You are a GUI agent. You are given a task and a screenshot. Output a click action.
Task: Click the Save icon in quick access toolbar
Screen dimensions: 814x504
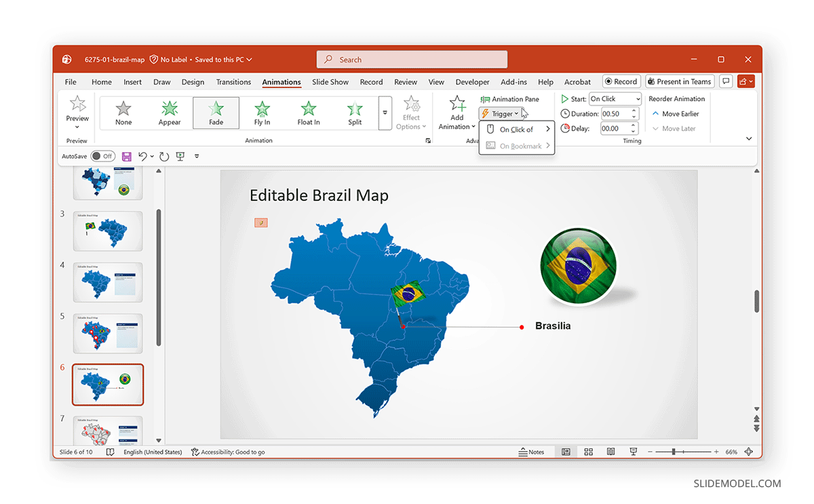click(x=126, y=156)
